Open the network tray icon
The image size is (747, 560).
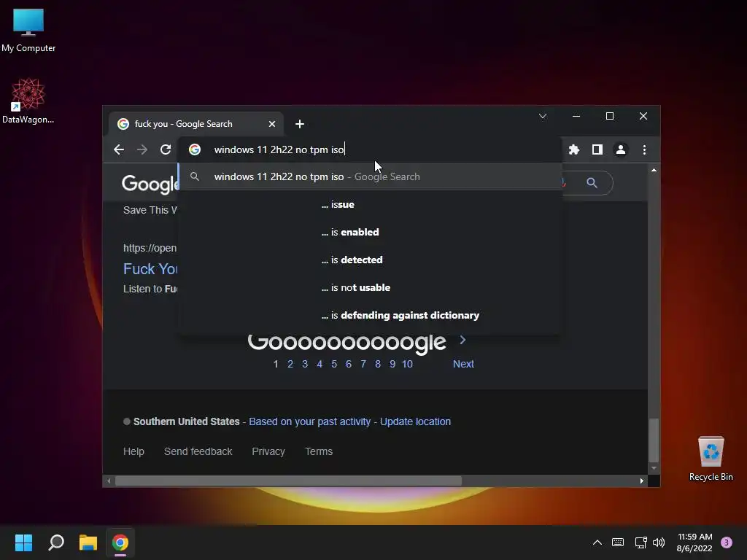[x=640, y=542]
